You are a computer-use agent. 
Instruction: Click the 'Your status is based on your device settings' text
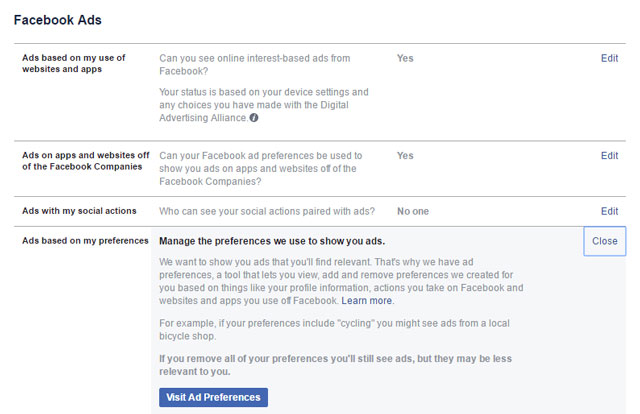click(264, 105)
